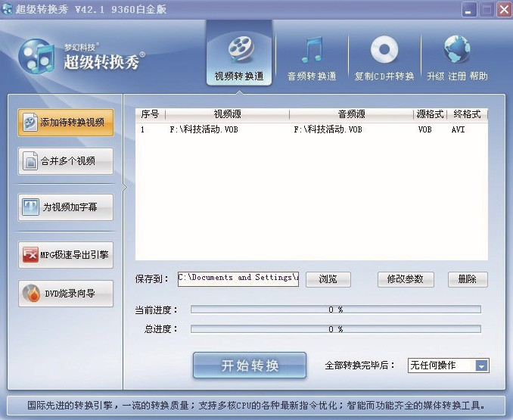Click the 终格式 column header

pos(467,114)
